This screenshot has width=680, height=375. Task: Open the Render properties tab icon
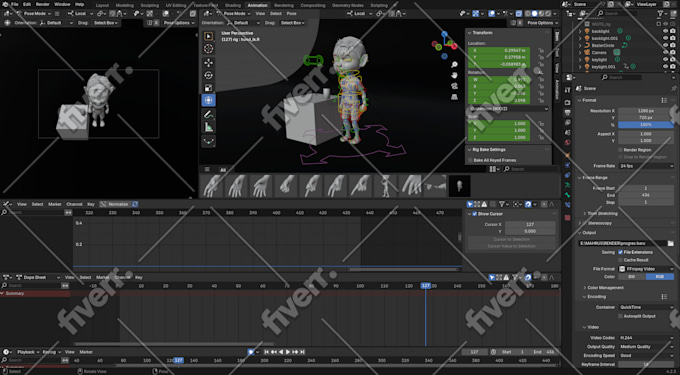pos(567,102)
